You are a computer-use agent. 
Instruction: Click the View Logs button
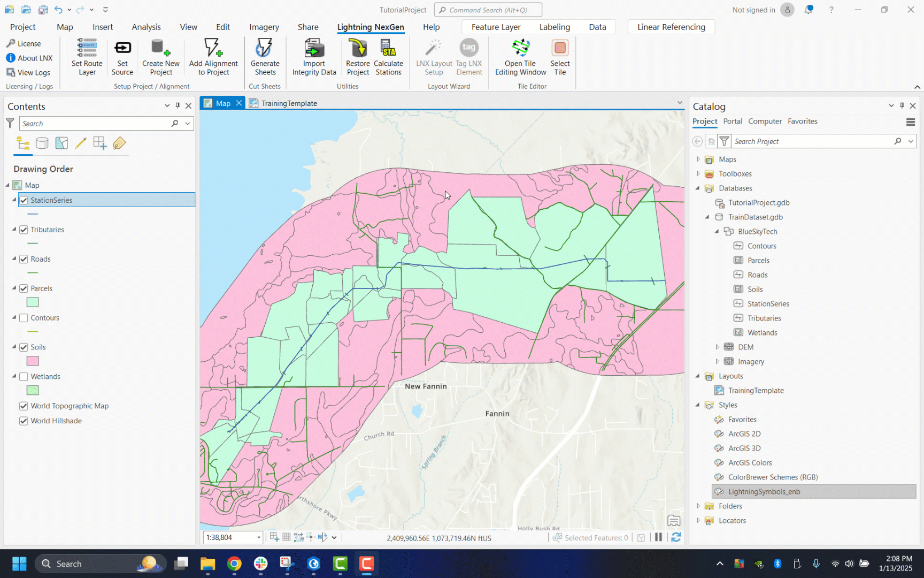click(28, 72)
